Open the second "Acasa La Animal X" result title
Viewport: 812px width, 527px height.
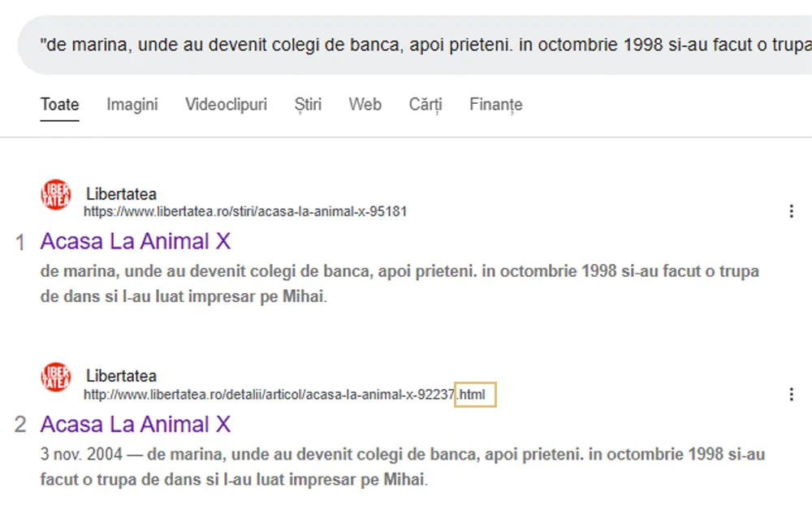point(136,424)
